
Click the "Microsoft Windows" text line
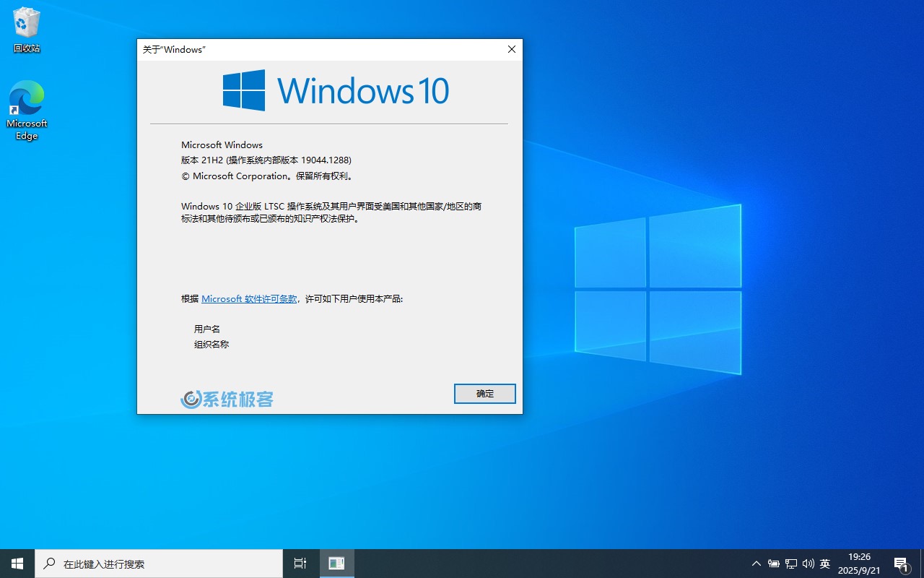(x=222, y=145)
